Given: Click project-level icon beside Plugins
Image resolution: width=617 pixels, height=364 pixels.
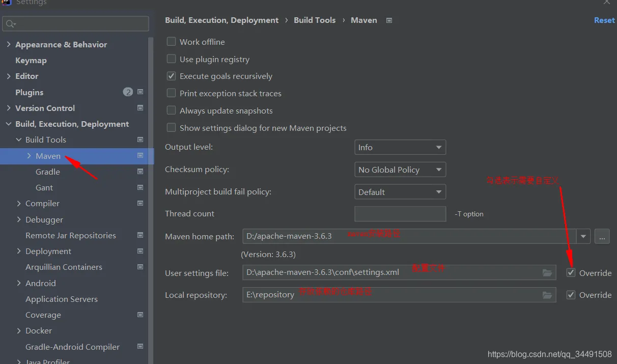Looking at the screenshot, I should [x=141, y=92].
